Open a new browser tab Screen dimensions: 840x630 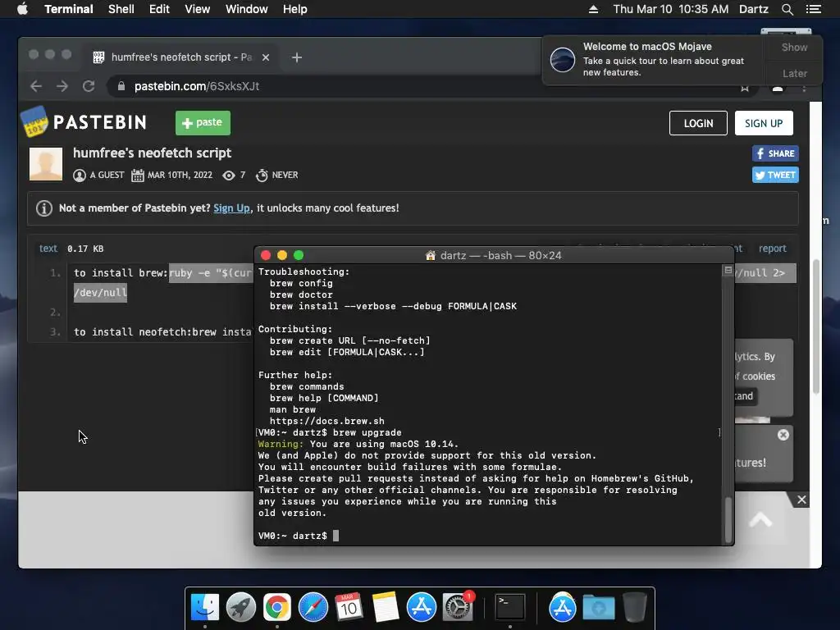pyautogui.click(x=297, y=57)
